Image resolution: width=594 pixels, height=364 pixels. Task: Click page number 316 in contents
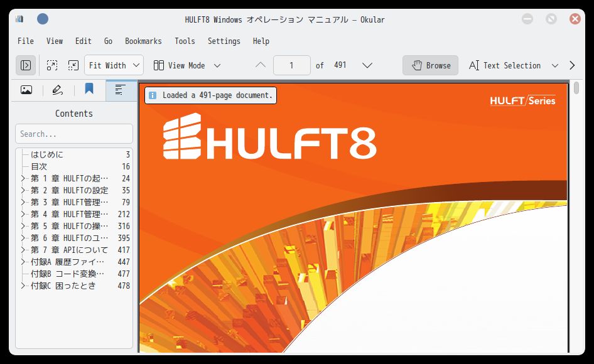pyautogui.click(x=124, y=226)
